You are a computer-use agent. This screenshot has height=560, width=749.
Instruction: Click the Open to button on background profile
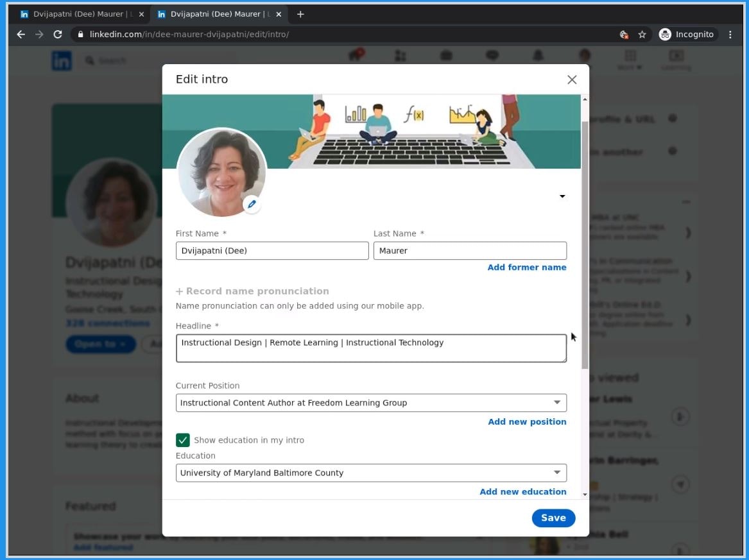[101, 344]
